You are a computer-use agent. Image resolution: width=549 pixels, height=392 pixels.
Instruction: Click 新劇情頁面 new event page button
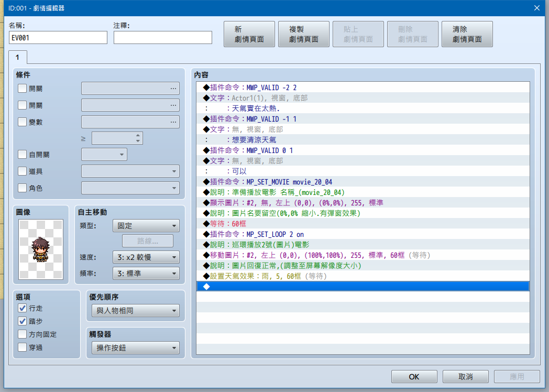click(249, 34)
